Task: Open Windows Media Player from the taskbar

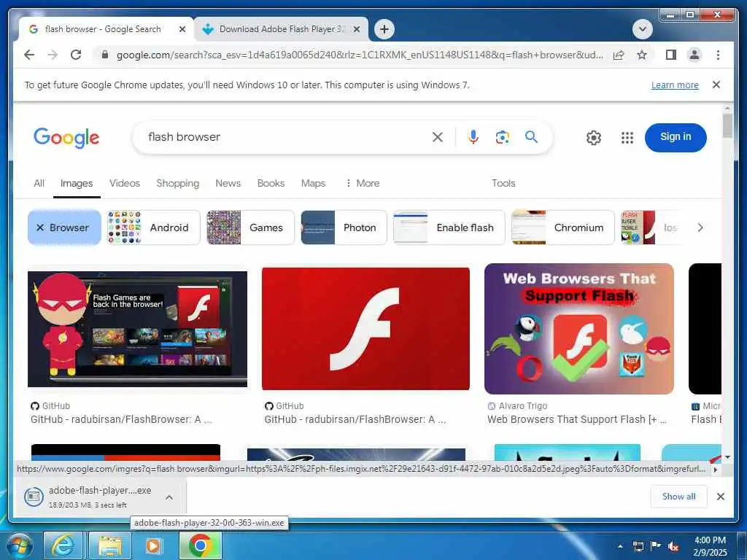Action: point(153,545)
